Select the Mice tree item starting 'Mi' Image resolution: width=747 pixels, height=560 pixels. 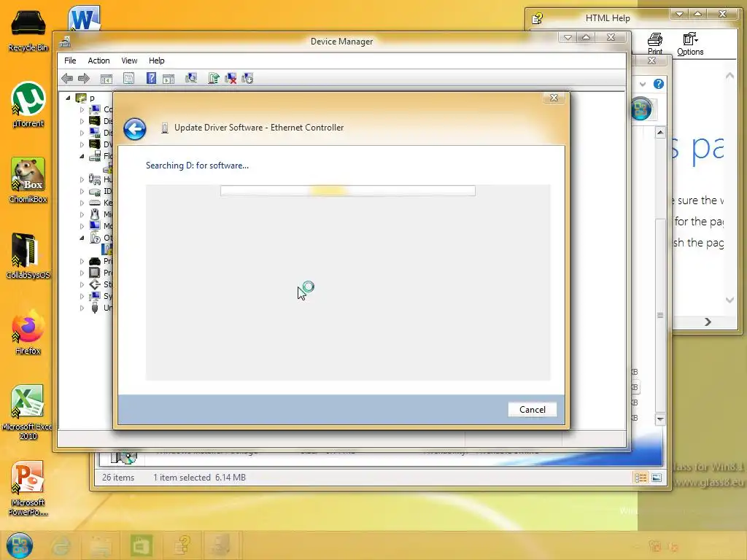tap(101, 214)
